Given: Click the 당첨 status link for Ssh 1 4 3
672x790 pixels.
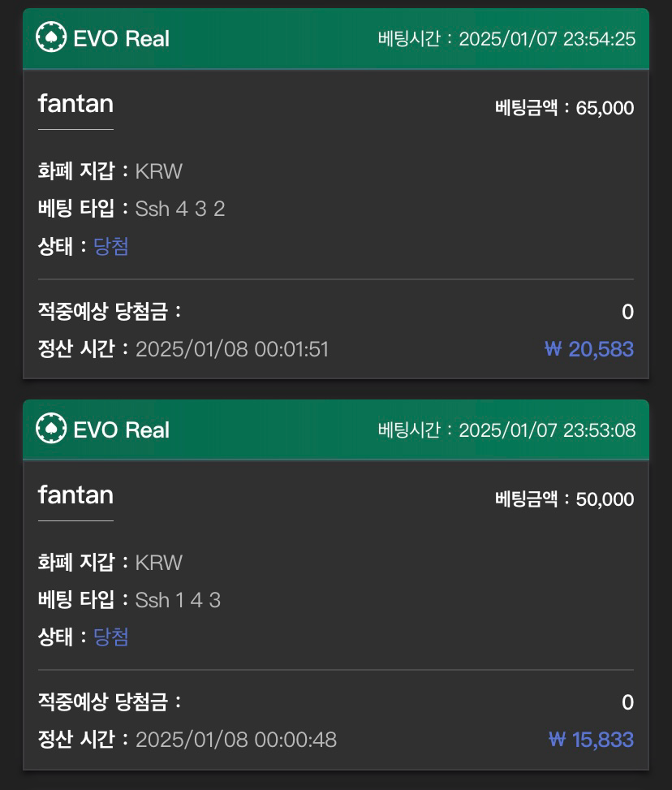Looking at the screenshot, I should 111,637.
